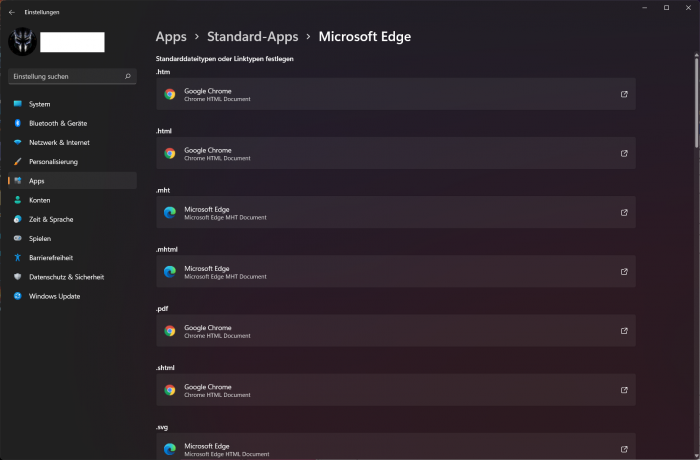
Task: Open Barrierefreiheit settings
Action: coord(72,258)
